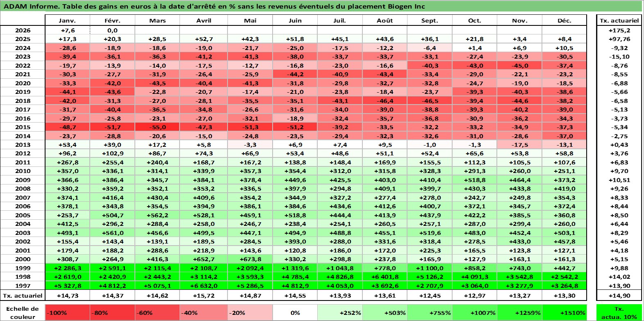Click the -100% color scale swatch
This screenshot has height=321, width=644.
tap(67, 312)
